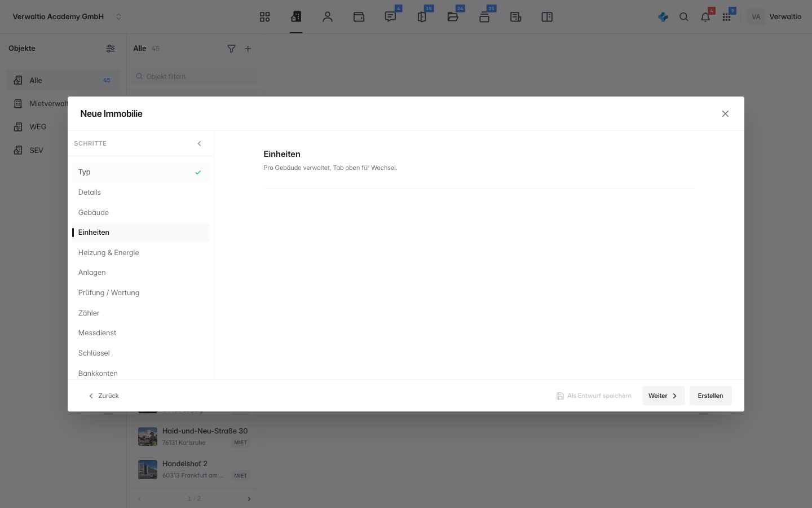Click the Objekt filtern search field
This screenshot has width=812, height=508.
[x=195, y=76]
